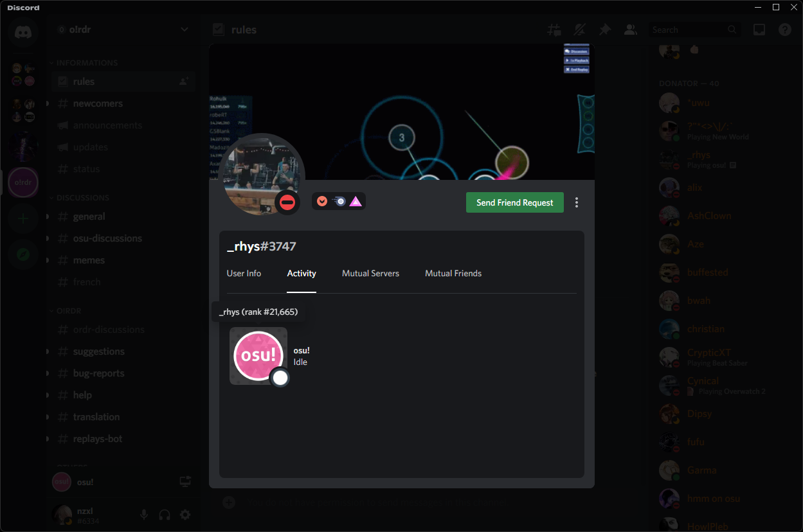
Task: Toggle the do-not-disturb status badge on avatar
Action: pos(287,202)
